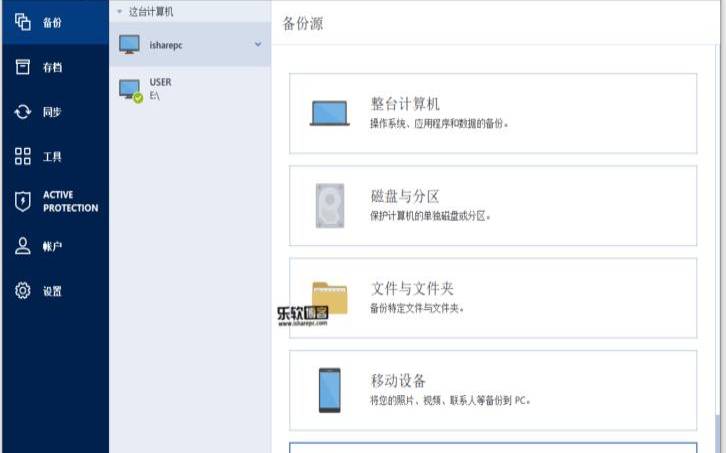Click the laptop icon for 整台计算机

coord(330,113)
